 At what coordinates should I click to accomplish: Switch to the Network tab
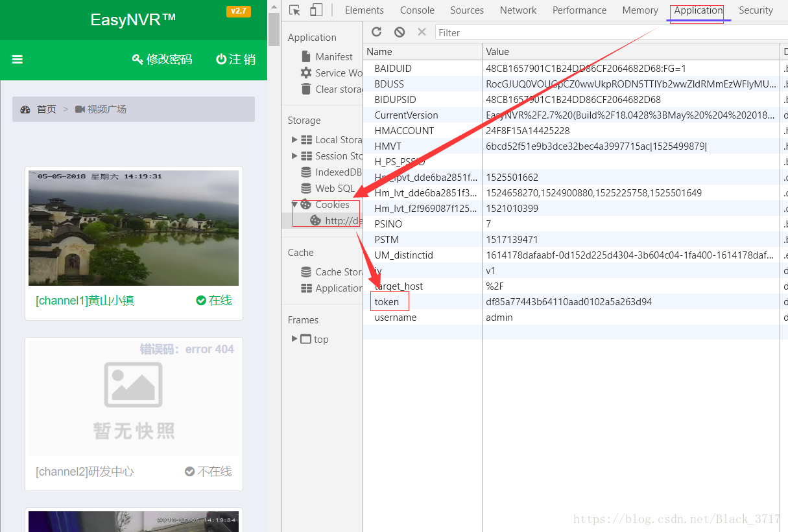point(518,10)
